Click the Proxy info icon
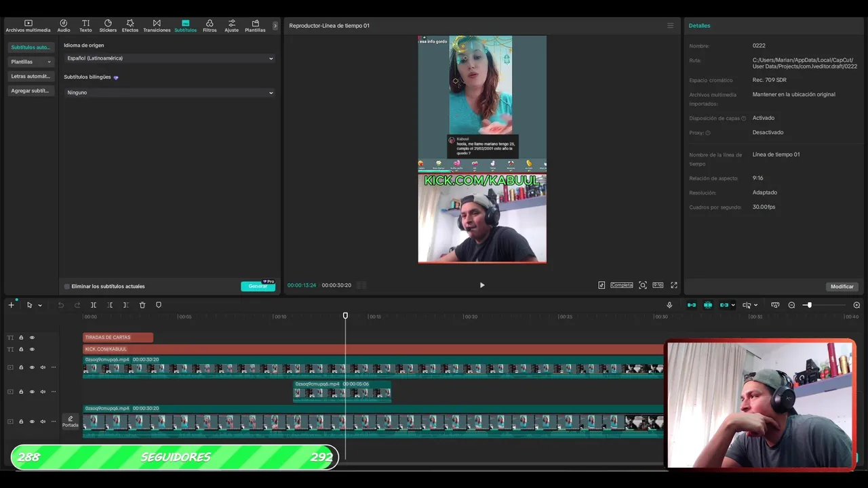The height and width of the screenshot is (488, 868). coord(708,133)
